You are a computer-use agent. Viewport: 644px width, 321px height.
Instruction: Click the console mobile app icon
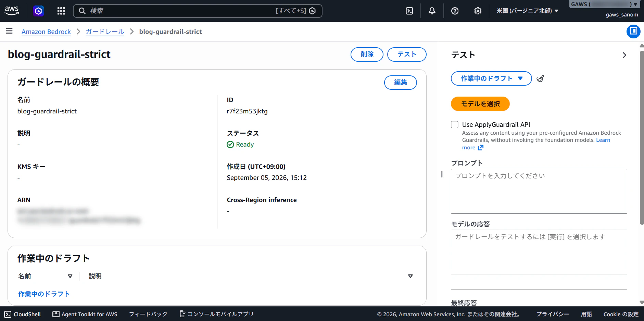coord(182,314)
